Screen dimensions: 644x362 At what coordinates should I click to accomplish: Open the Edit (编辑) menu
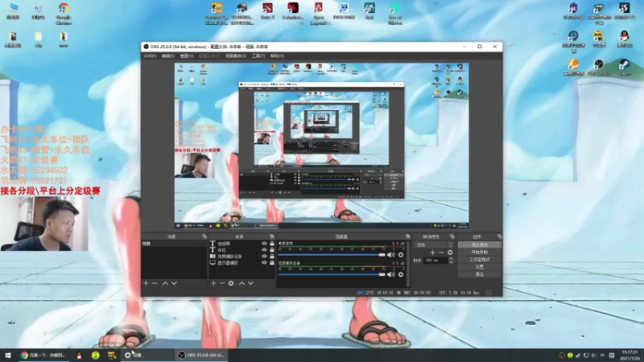(x=168, y=56)
